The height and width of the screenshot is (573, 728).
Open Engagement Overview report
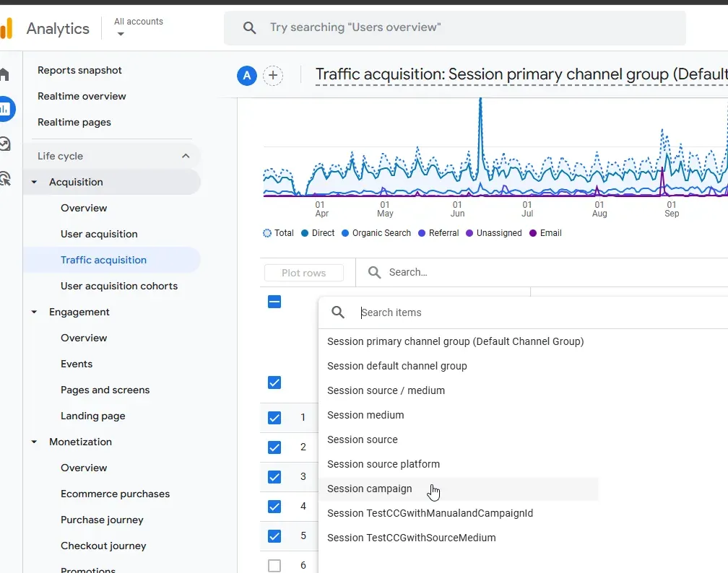84,338
